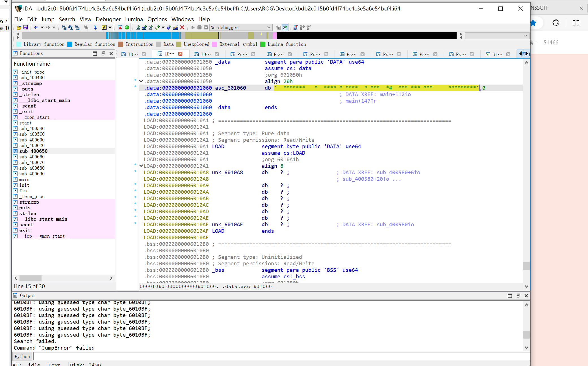Click the stop process button

(x=206, y=27)
